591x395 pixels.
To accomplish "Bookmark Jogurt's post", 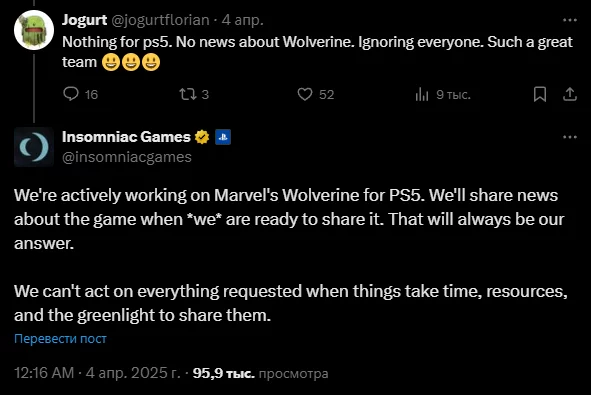I will pyautogui.click(x=540, y=94).
